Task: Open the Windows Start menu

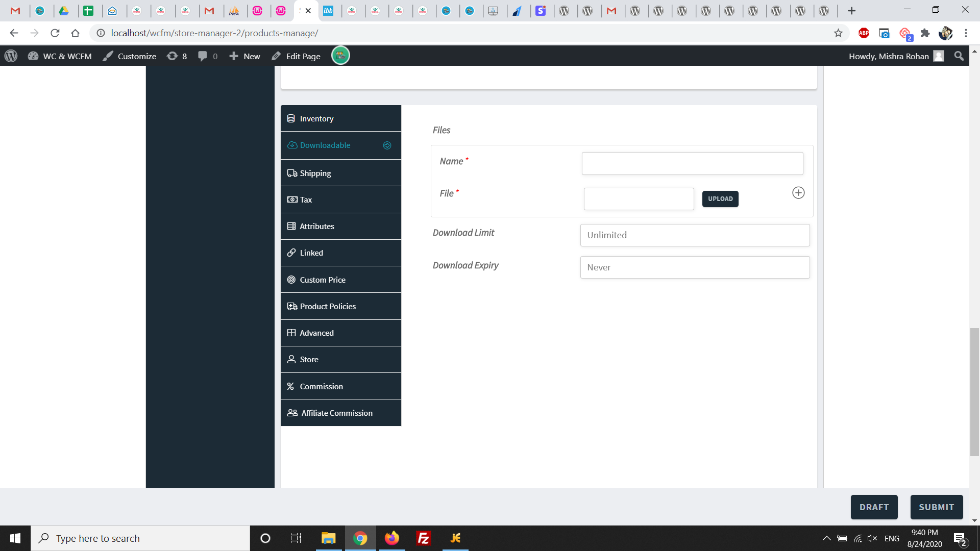Action: pyautogui.click(x=15, y=538)
